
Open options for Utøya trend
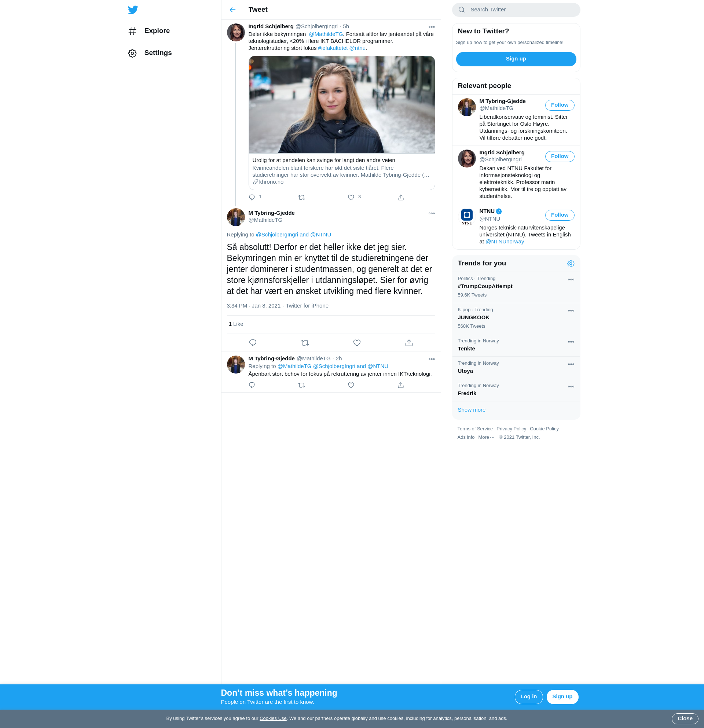[571, 364]
